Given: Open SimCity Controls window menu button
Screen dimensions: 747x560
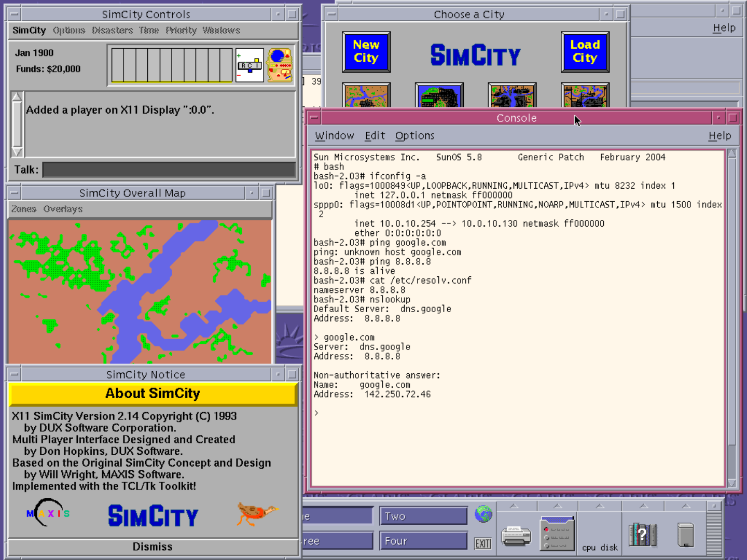Looking at the screenshot, I should 15,14.
